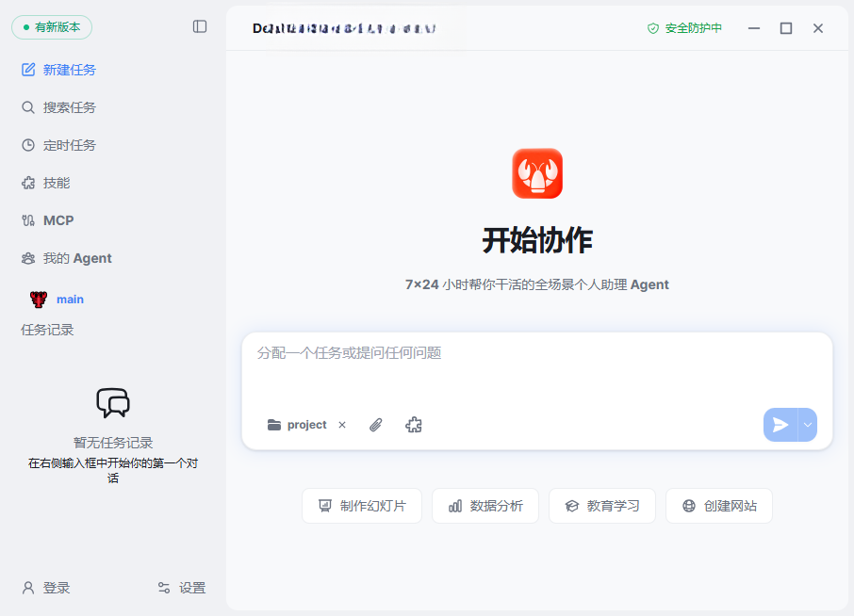Collapse the sidebar panel icon
Screen dimensions: 854x616
tap(200, 26)
